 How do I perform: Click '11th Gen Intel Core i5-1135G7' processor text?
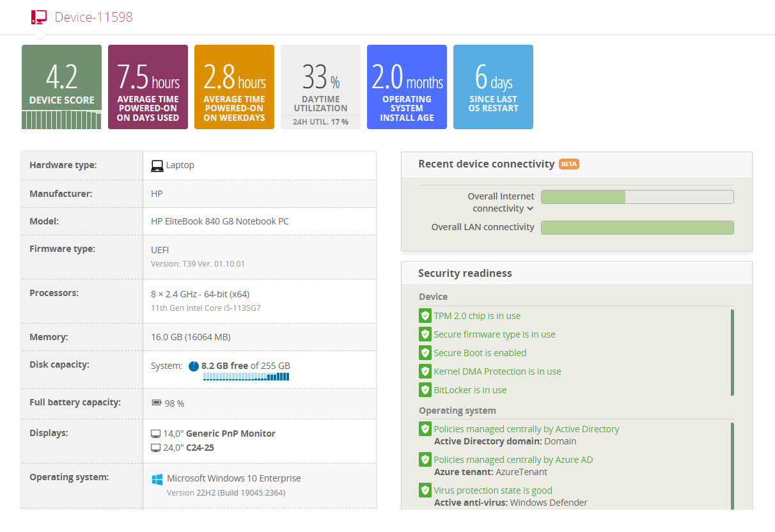tap(205, 308)
